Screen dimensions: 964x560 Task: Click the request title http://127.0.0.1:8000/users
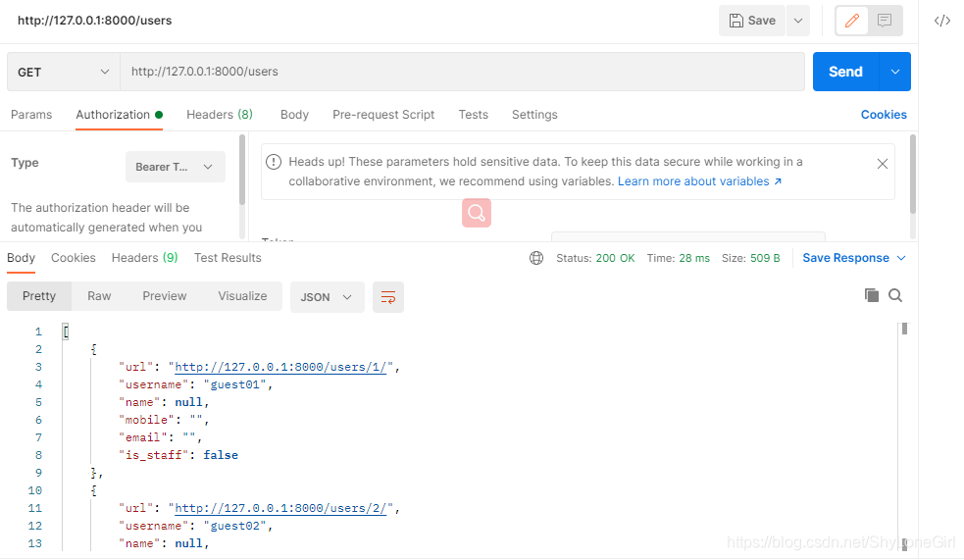tap(95, 21)
